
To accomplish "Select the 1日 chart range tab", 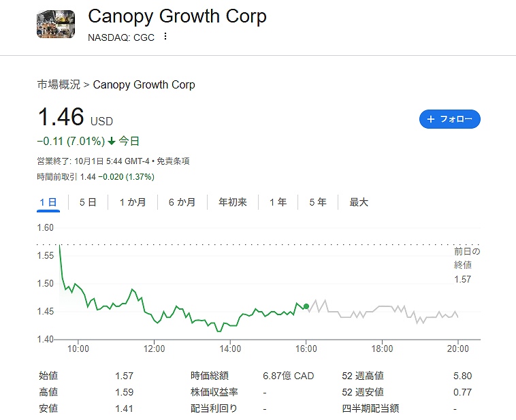I will 48,202.
